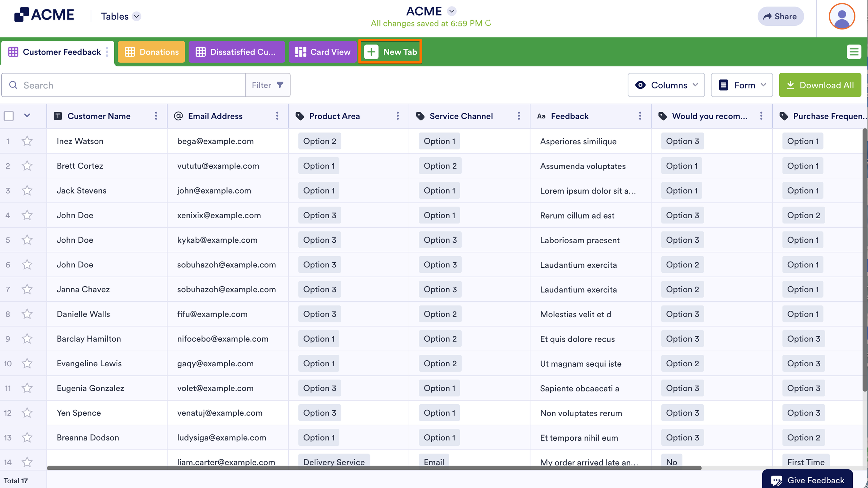The width and height of the screenshot is (868, 488).
Task: Open Email Address column menu dots
Action: (277, 116)
